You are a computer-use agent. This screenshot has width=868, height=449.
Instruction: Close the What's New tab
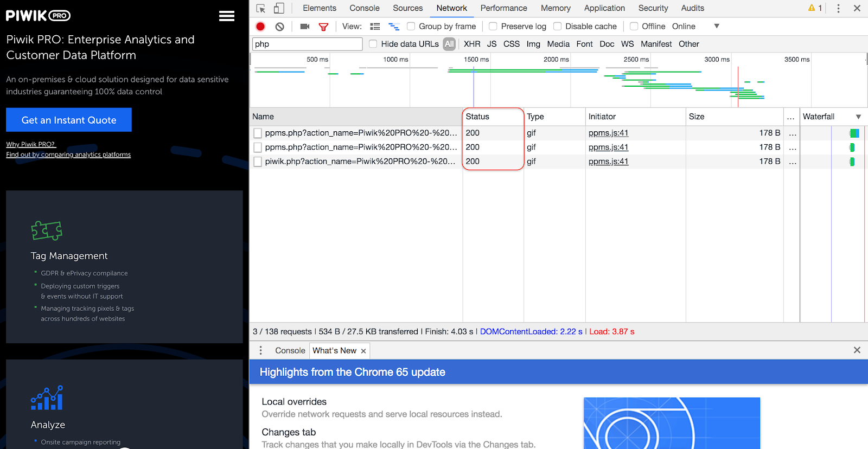(363, 351)
